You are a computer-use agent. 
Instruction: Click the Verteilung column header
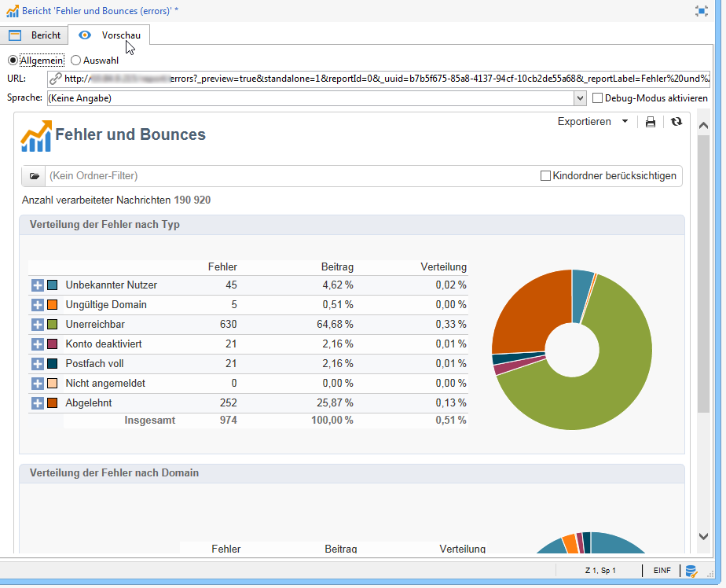coord(444,267)
